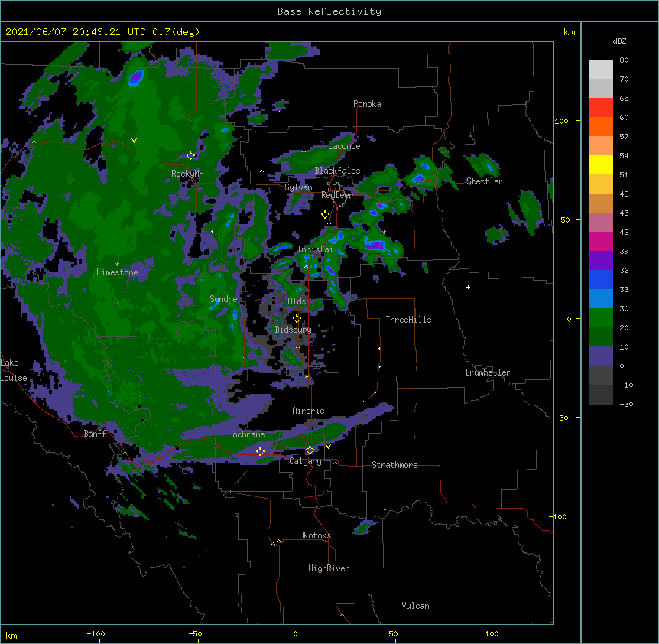Click the Olds label
Image resolution: width=659 pixels, height=644 pixels.
pos(297,301)
